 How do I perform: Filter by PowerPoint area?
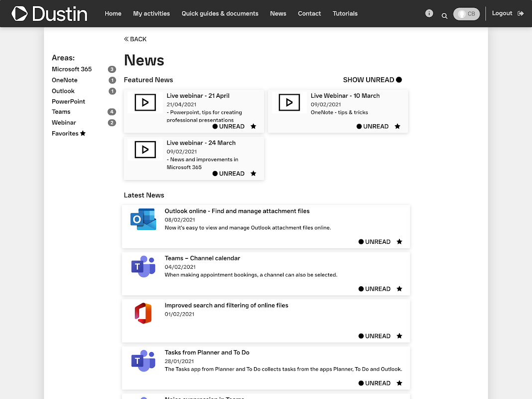(x=68, y=102)
